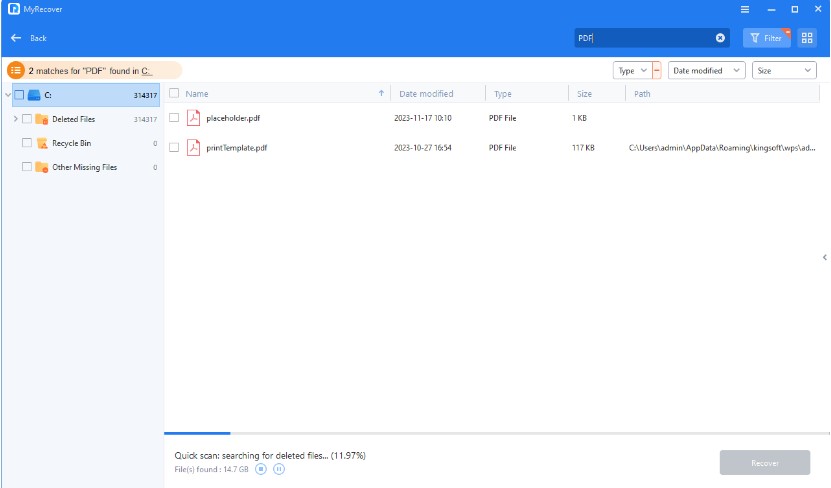The height and width of the screenshot is (488, 831).
Task: Open the hamburger menu in title bar
Action: pyautogui.click(x=744, y=9)
